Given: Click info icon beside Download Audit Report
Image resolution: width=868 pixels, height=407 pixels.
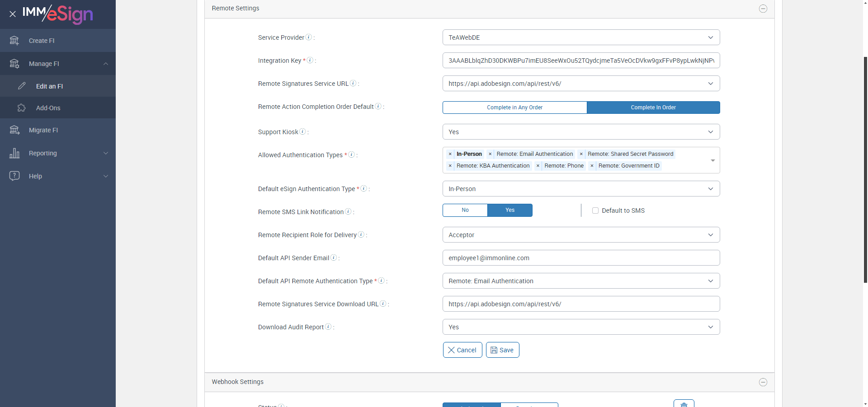Looking at the screenshot, I should point(328,327).
